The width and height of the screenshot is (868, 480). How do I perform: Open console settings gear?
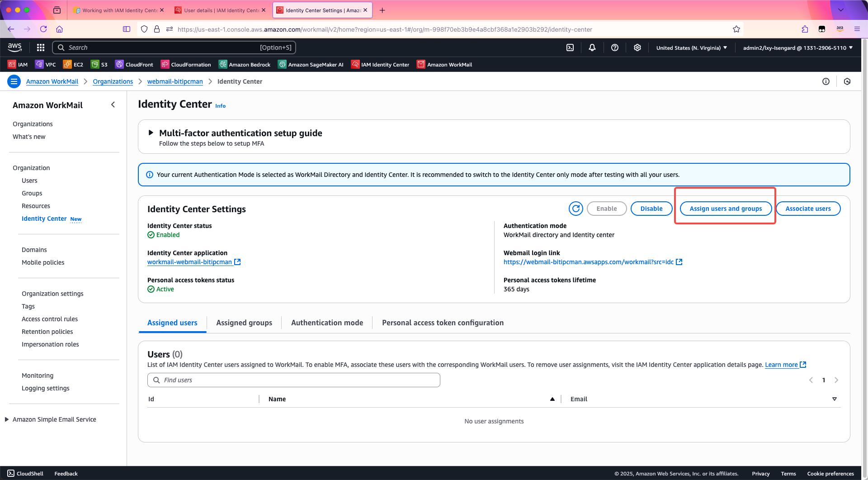[x=637, y=48]
